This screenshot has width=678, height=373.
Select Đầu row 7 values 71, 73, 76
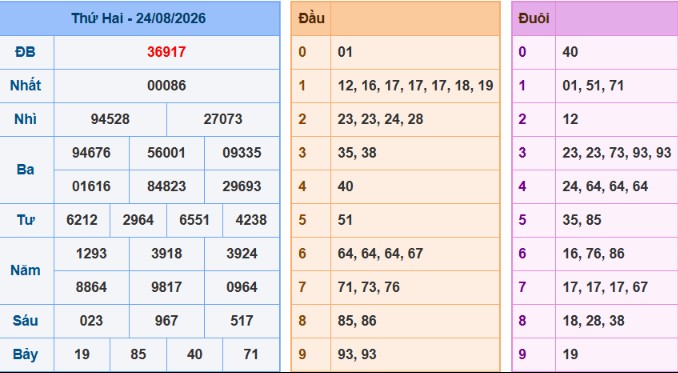point(369,287)
